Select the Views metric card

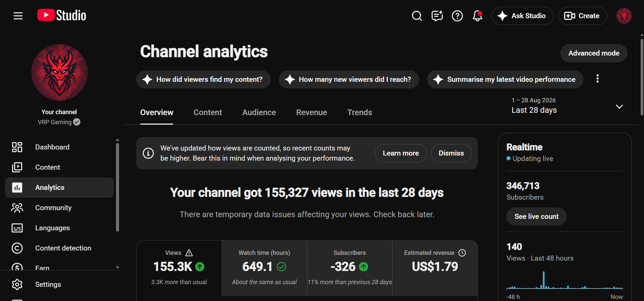179,268
